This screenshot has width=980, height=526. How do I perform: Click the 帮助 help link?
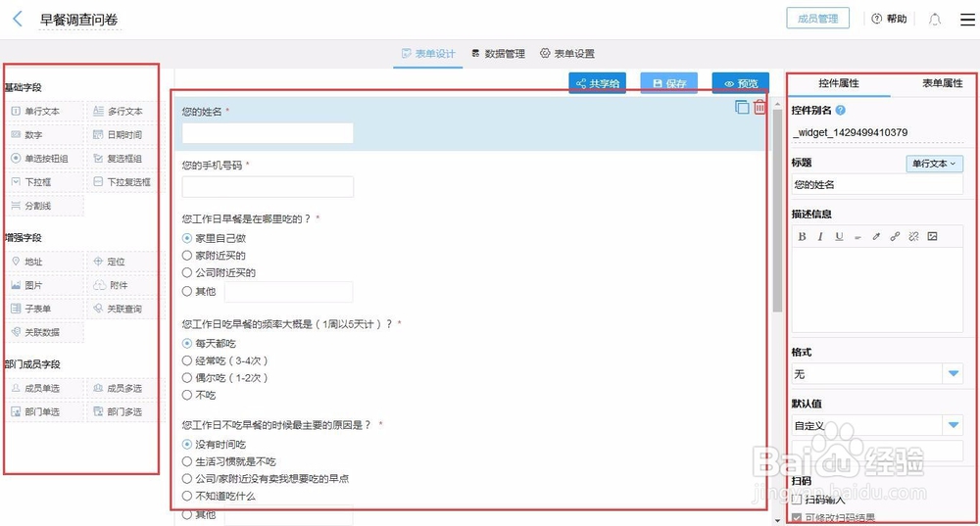890,19
